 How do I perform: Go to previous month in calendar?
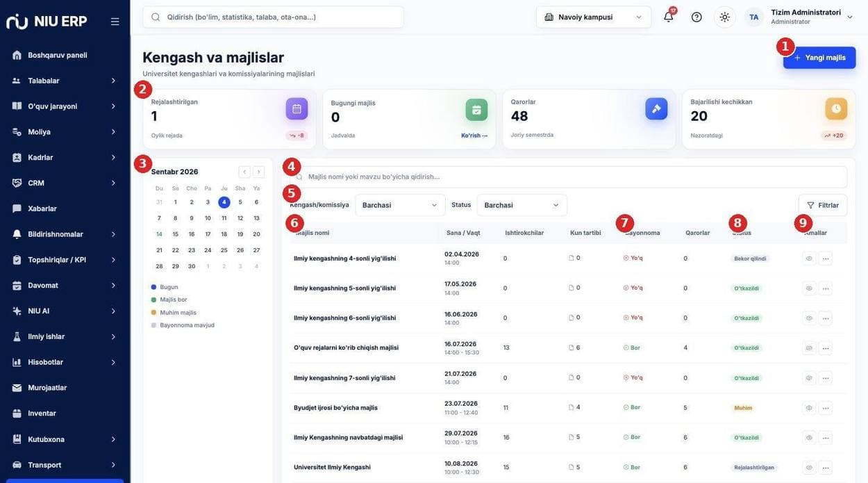click(244, 172)
